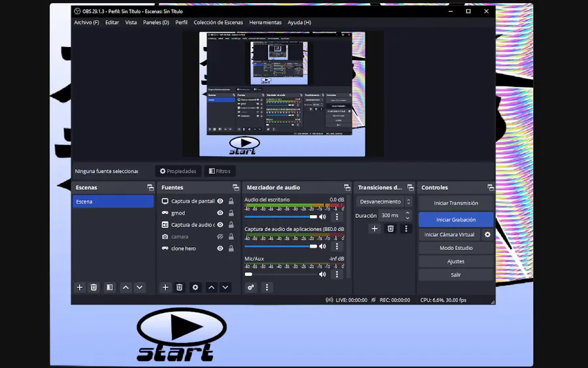The image size is (588, 368).
Task: Open Perfil menu
Action: (x=182, y=22)
